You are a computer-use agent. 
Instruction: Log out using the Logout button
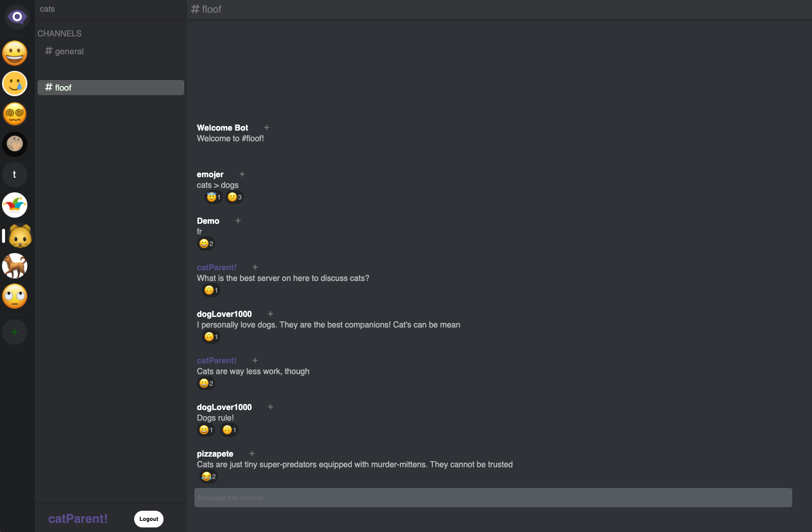[149, 519]
